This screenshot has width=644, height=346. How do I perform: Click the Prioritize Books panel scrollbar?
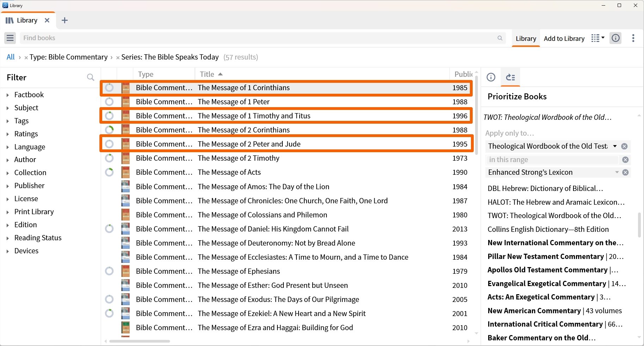pyautogui.click(x=639, y=225)
